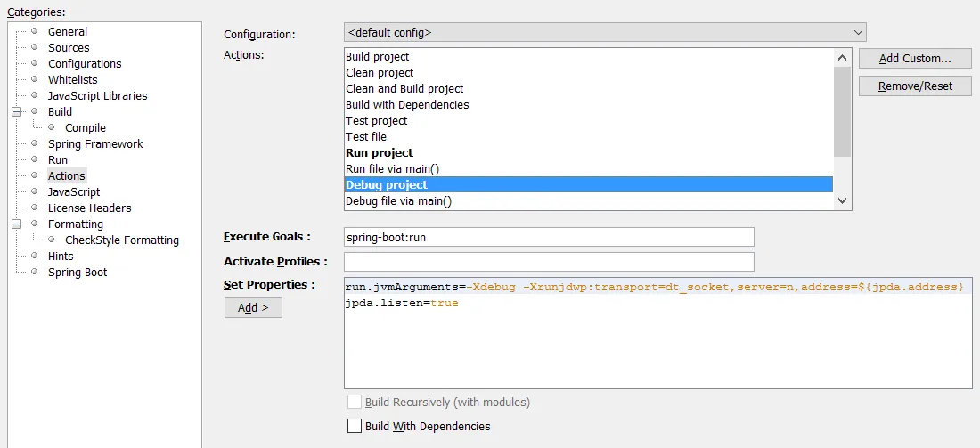Image resolution: width=980 pixels, height=448 pixels.
Task: Focus the Activate Profiles input field
Action: pyautogui.click(x=549, y=262)
